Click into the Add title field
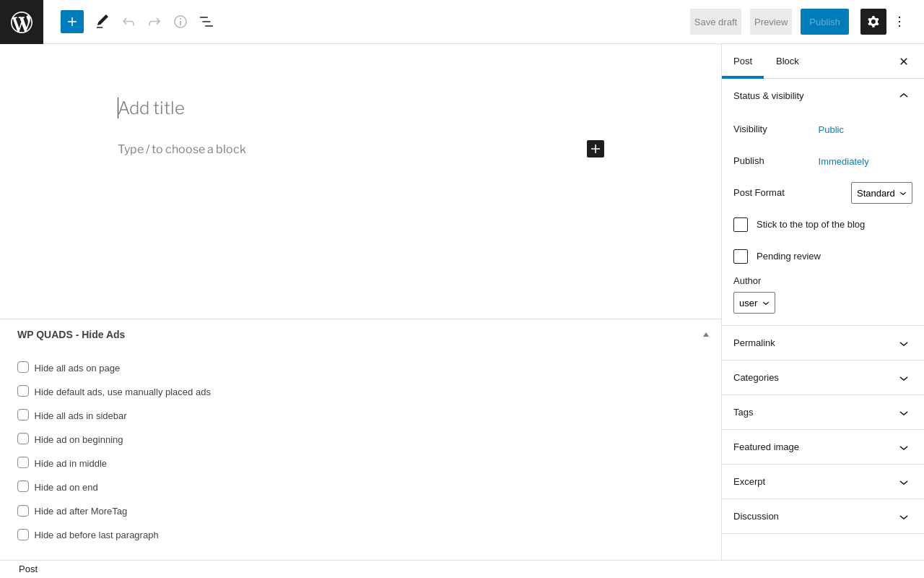This screenshot has width=924, height=578. (x=361, y=108)
